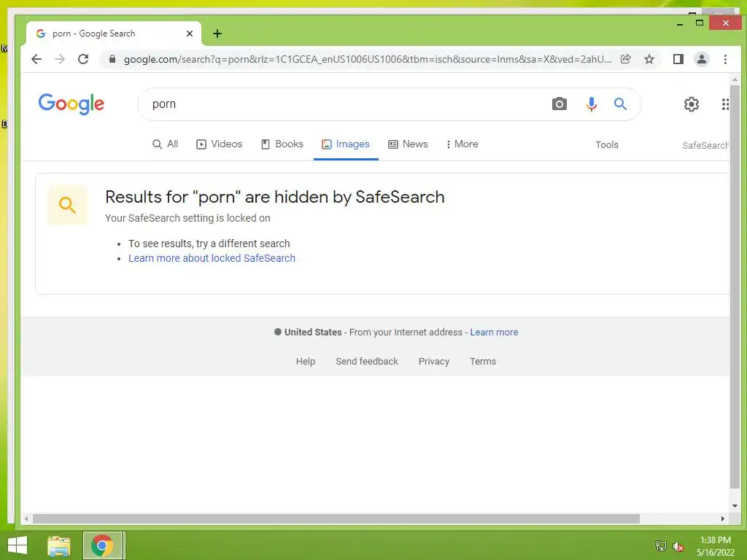Switch to the All results tab
Screen dimensions: 747x560
165,144
